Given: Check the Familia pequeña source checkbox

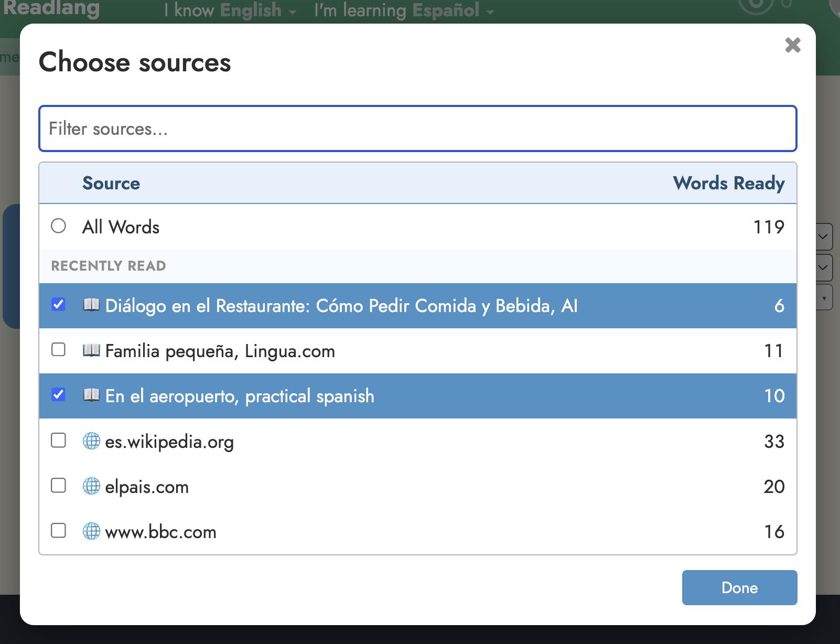Looking at the screenshot, I should click(58, 349).
